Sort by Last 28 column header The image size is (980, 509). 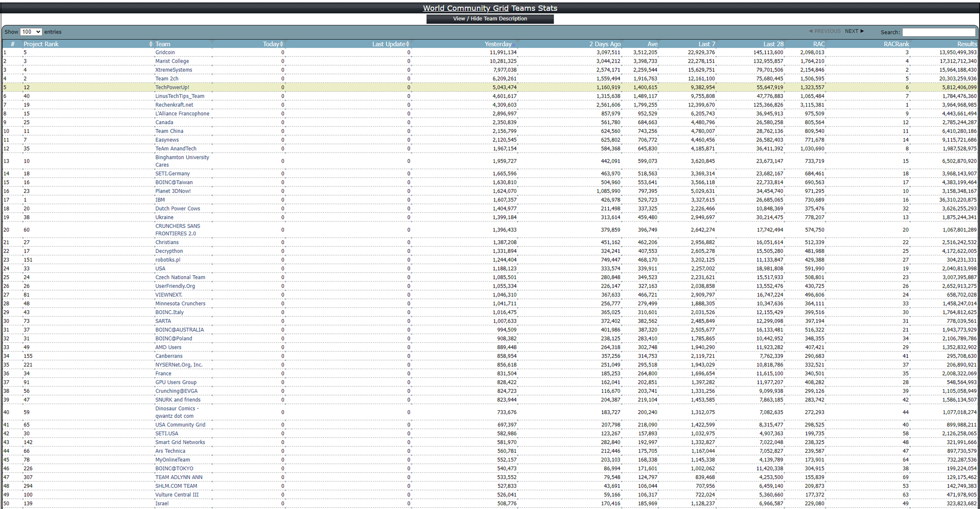773,44
